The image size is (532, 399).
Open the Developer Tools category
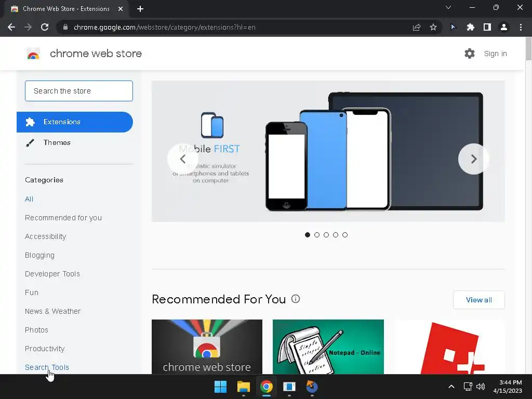(52, 274)
